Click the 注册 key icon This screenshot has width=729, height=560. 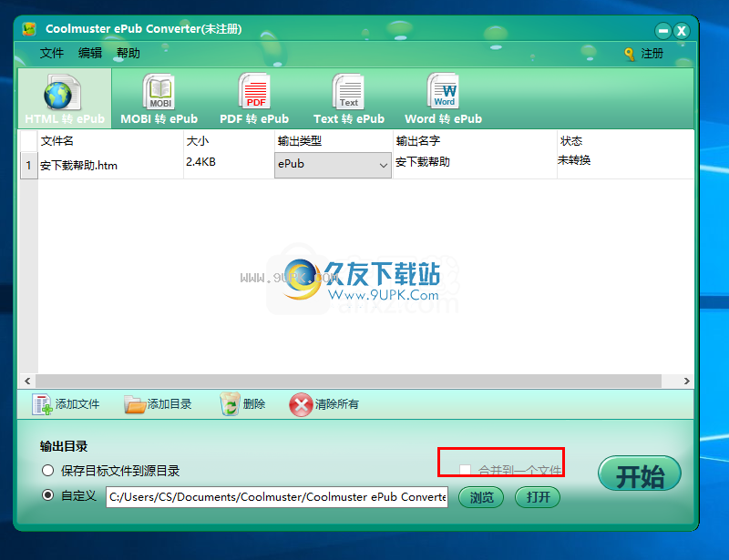coord(629,54)
